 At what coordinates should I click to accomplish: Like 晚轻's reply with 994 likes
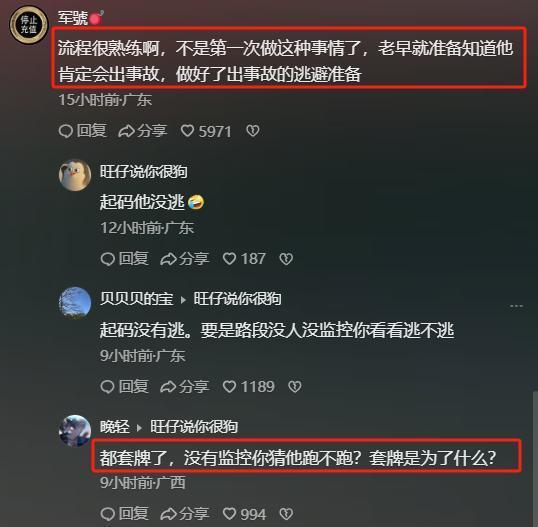pos(244,514)
